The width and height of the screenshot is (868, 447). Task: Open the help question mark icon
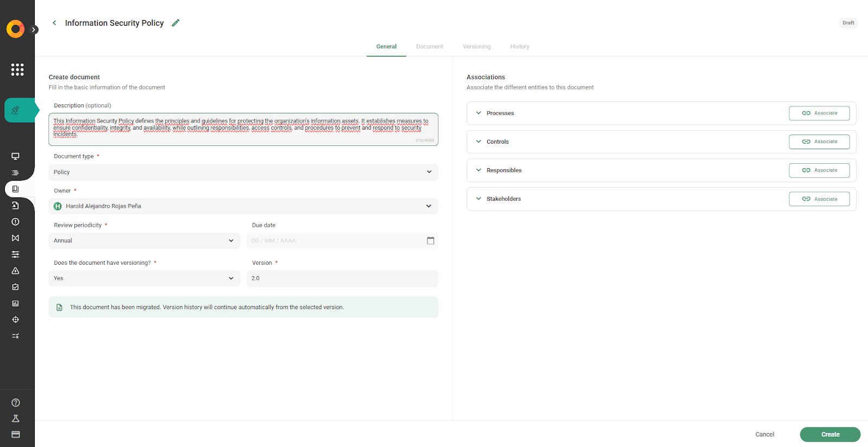tap(16, 403)
